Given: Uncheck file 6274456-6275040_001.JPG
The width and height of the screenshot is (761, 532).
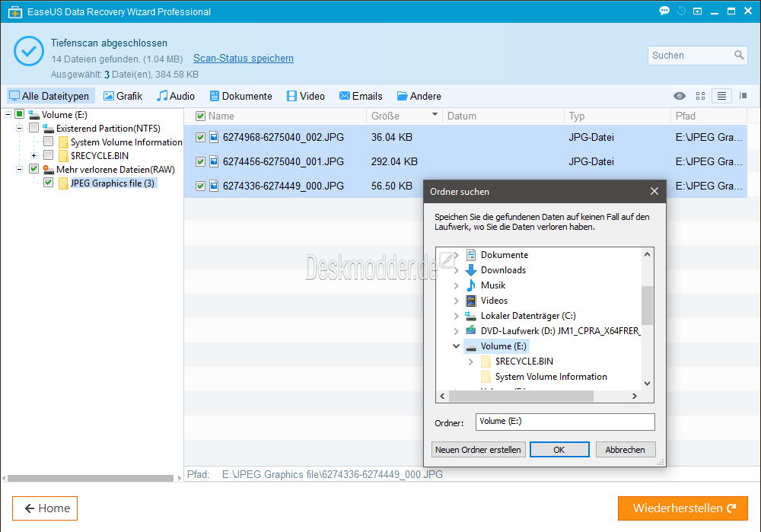Looking at the screenshot, I should [200, 161].
